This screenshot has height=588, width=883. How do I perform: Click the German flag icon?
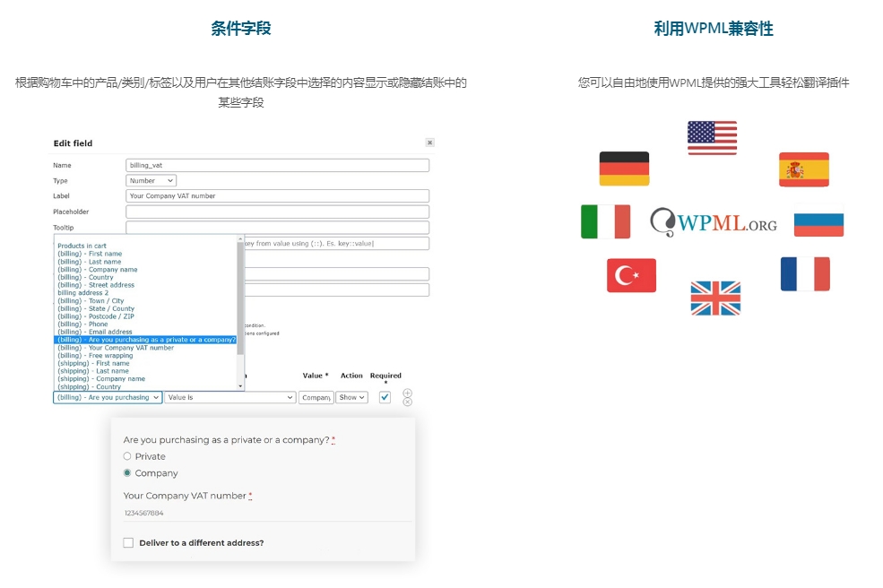click(624, 169)
